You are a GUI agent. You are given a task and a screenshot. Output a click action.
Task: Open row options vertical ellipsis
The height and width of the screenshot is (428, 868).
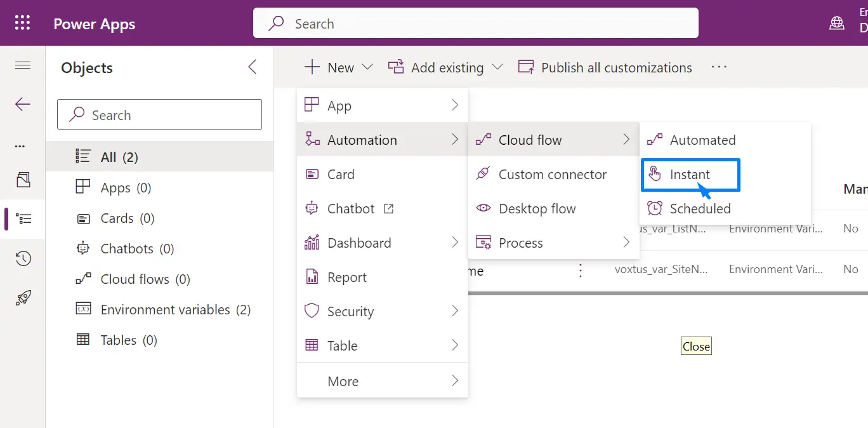[x=580, y=271]
